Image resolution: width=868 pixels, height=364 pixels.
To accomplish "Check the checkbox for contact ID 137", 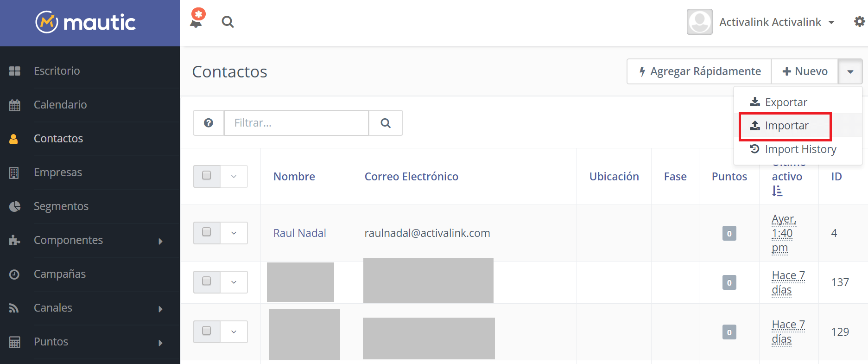I will pyautogui.click(x=207, y=281).
